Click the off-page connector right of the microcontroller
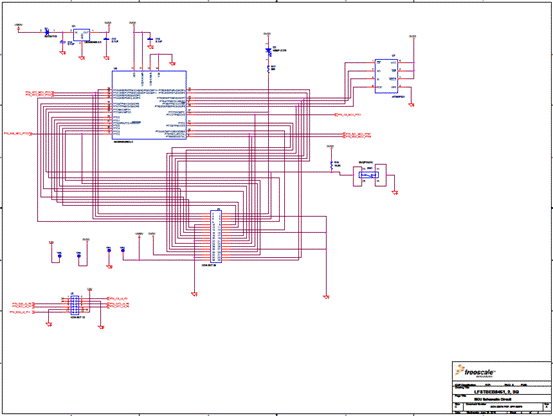The height and width of the screenshot is (416, 553). (348, 115)
